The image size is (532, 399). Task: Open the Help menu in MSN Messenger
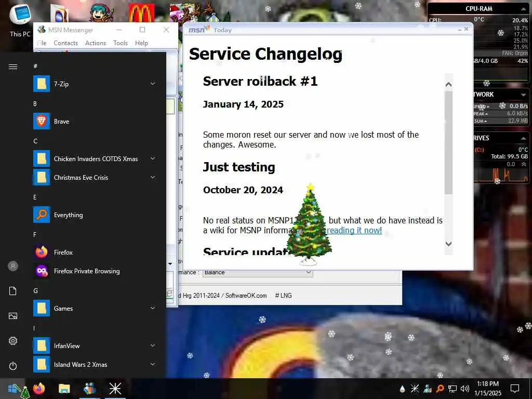tap(141, 43)
